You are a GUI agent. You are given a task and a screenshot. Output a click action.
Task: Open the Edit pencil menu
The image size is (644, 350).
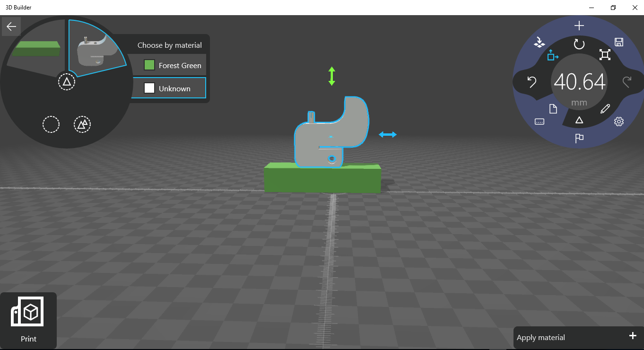tap(605, 109)
